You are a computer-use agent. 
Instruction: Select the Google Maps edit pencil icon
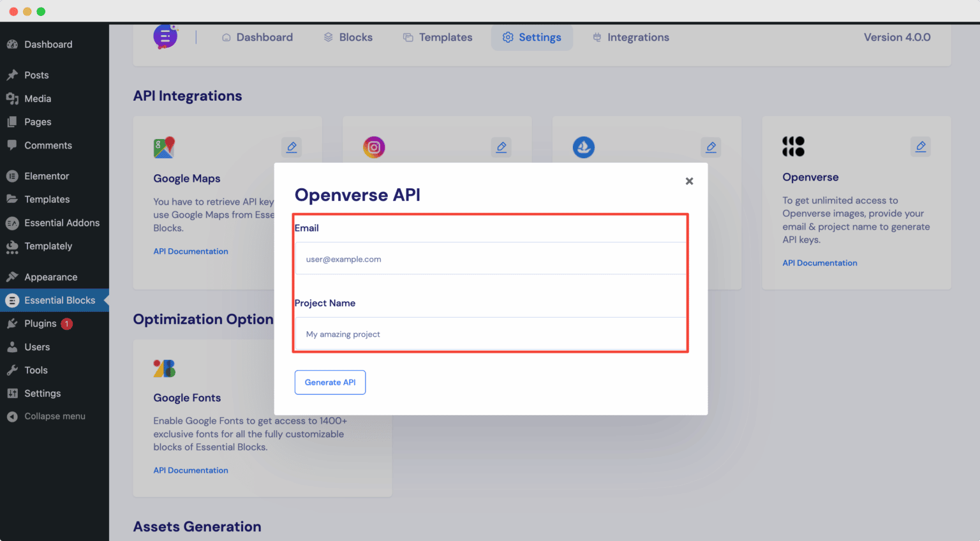click(292, 147)
